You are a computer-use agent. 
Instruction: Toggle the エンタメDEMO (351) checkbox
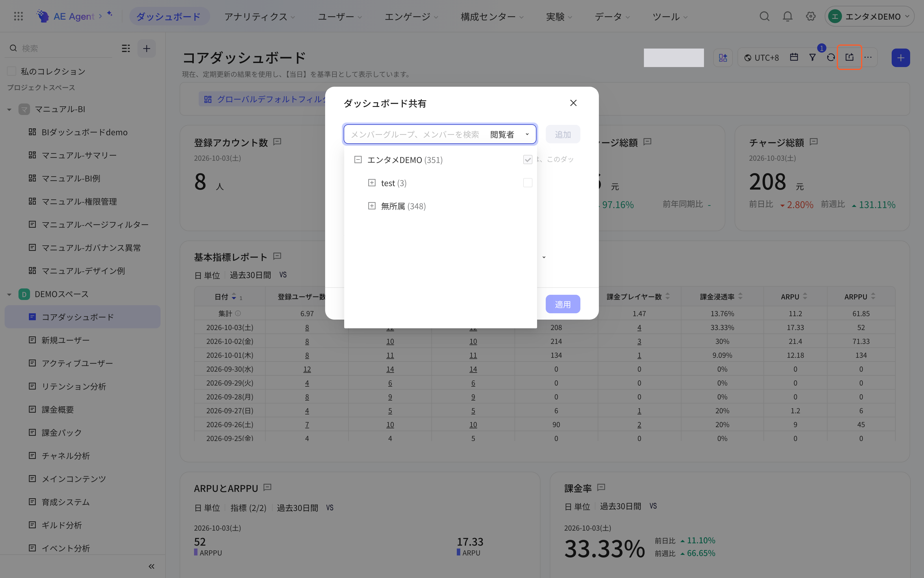528,160
